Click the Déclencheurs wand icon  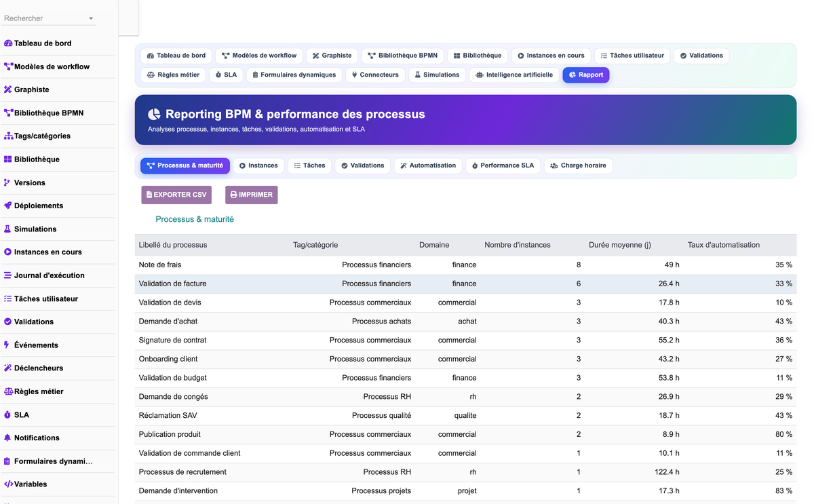click(x=8, y=368)
